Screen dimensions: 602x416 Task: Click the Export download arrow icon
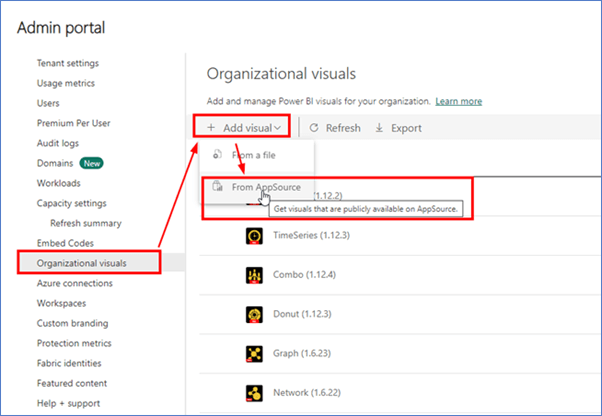379,127
